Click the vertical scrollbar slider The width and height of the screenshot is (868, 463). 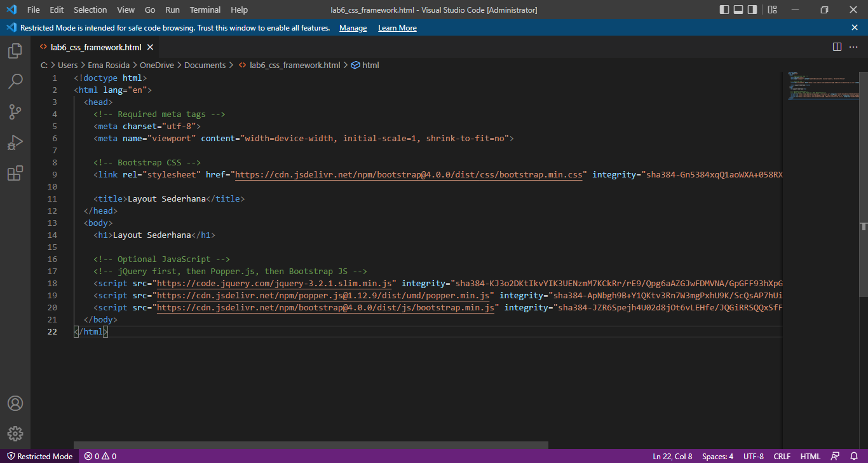pyautogui.click(x=863, y=184)
